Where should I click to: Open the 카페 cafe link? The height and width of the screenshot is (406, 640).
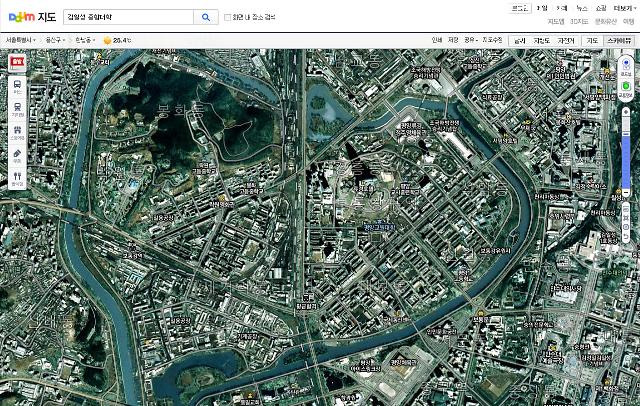pyautogui.click(x=562, y=8)
